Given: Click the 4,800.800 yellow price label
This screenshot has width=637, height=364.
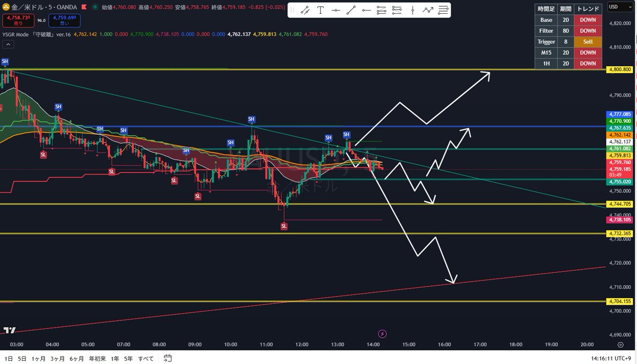Looking at the screenshot, I should tap(619, 70).
